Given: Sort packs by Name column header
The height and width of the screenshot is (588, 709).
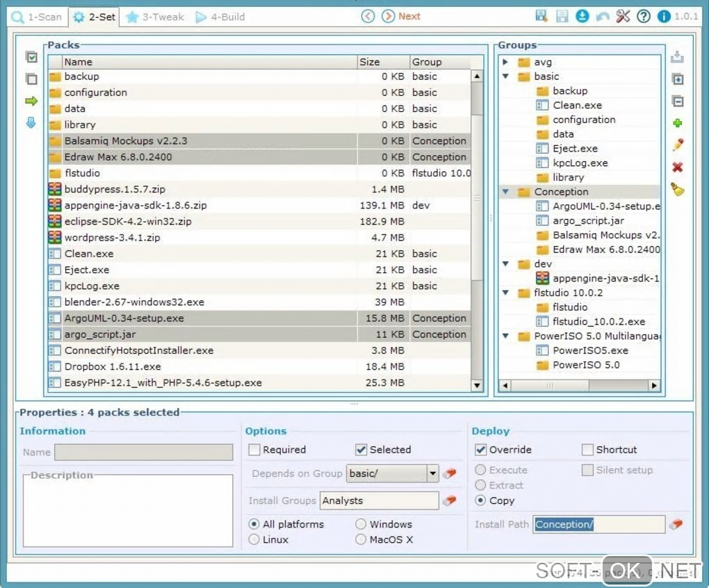Looking at the screenshot, I should pyautogui.click(x=209, y=62).
